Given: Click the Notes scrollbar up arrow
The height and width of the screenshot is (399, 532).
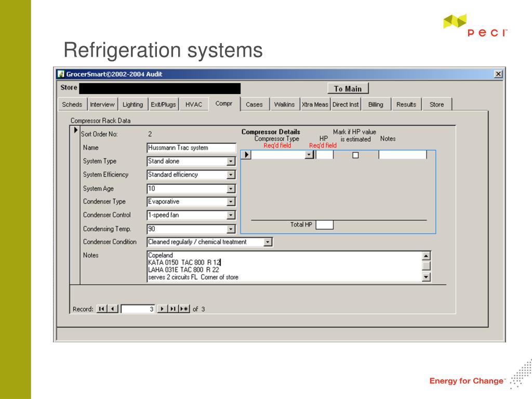Looking at the screenshot, I should pos(426,256).
